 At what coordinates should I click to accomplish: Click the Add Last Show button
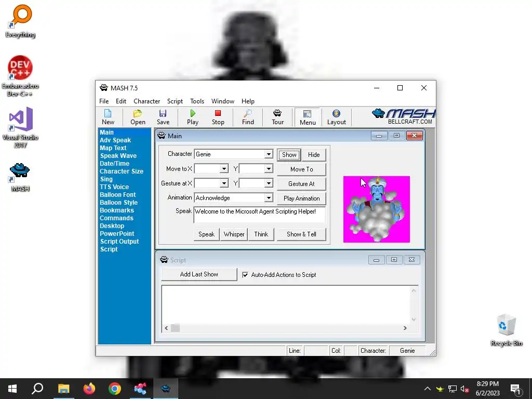click(x=199, y=274)
